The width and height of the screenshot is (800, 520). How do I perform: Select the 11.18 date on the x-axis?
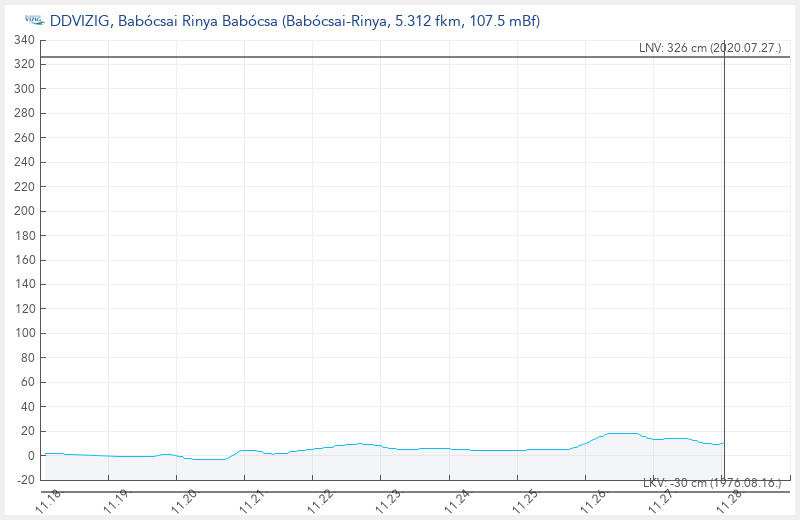[x=47, y=500]
